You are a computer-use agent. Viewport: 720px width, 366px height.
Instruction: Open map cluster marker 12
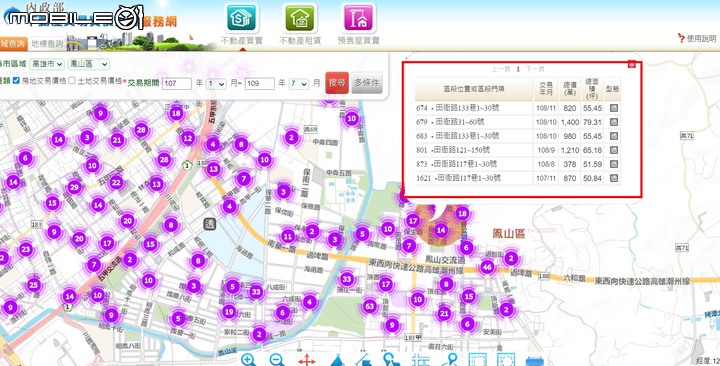pos(187,138)
